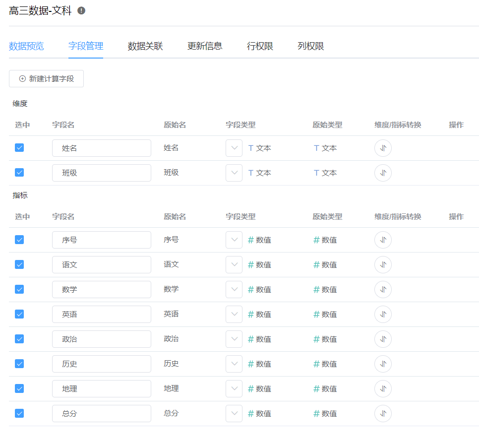Edit the 地理 field name input
The width and height of the screenshot is (479, 448).
click(x=102, y=389)
